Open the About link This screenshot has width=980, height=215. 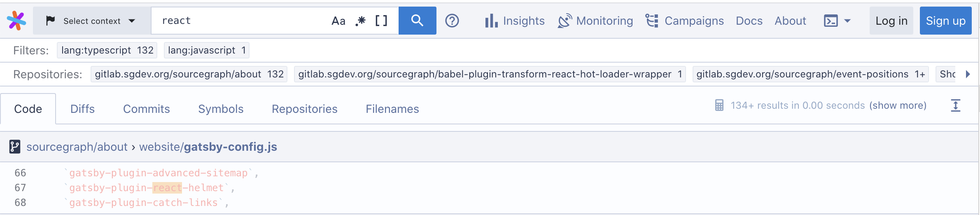coord(790,21)
